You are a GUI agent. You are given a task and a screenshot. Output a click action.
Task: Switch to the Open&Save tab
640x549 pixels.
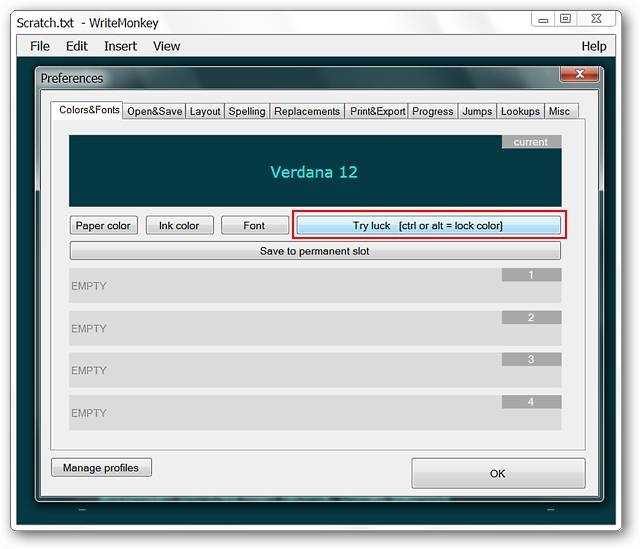pyautogui.click(x=154, y=111)
